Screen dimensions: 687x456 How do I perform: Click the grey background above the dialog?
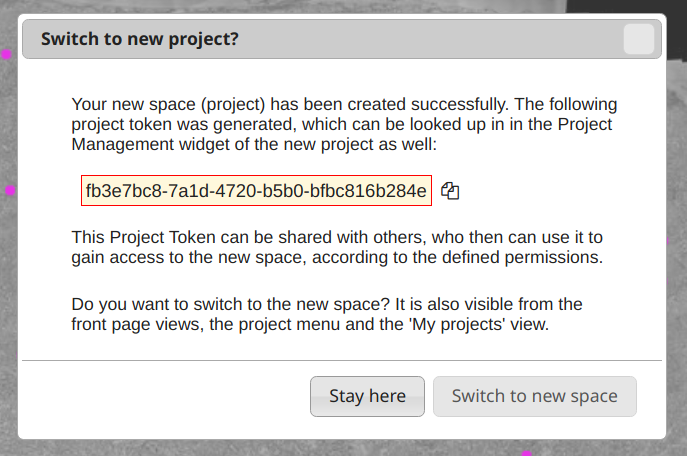[340, 6]
